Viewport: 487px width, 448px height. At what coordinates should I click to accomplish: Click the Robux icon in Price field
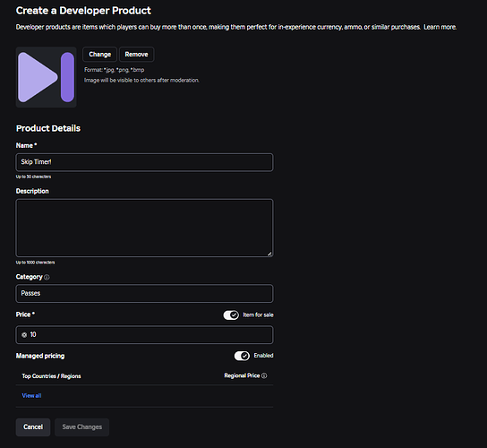pyautogui.click(x=24, y=335)
